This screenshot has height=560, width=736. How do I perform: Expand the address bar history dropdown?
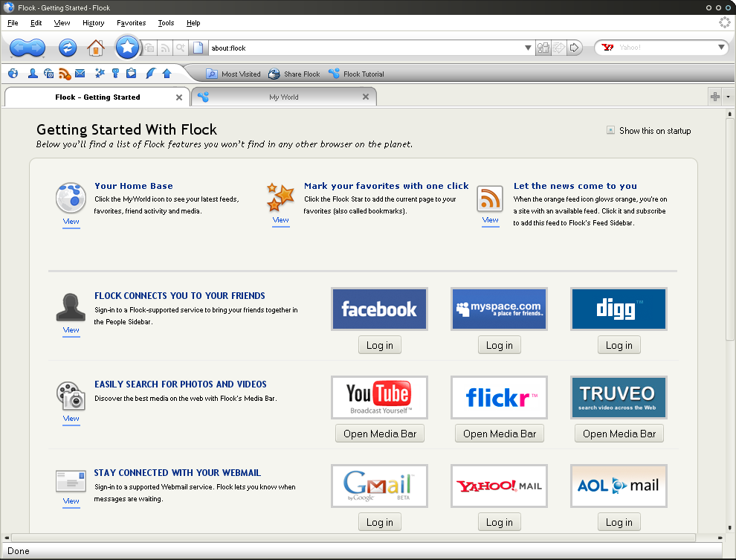pyautogui.click(x=528, y=48)
